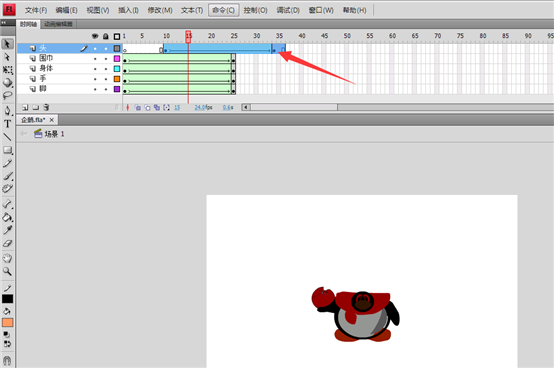Click the new layer icon below layers
Viewport: 554px width, 368px height.
(25, 107)
